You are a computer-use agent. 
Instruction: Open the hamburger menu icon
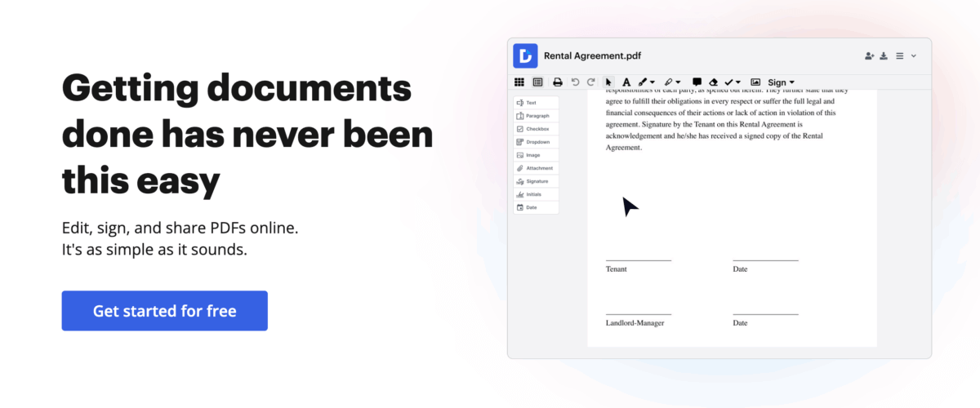[899, 56]
